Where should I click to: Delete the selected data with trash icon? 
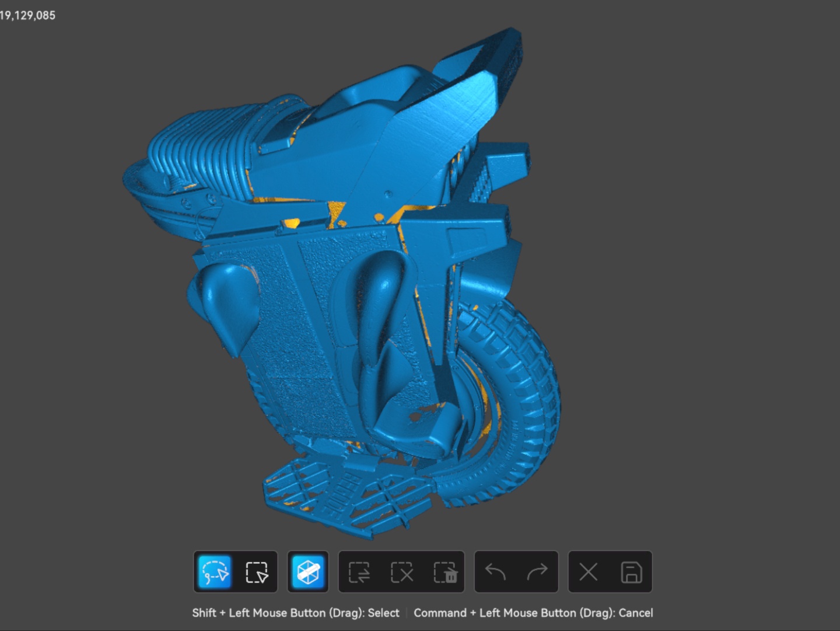tap(444, 572)
